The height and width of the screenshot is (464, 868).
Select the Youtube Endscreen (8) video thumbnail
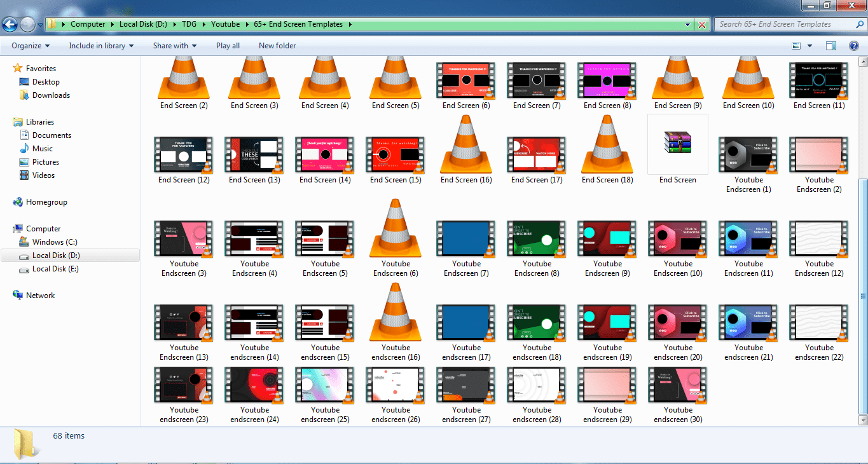pyautogui.click(x=536, y=238)
